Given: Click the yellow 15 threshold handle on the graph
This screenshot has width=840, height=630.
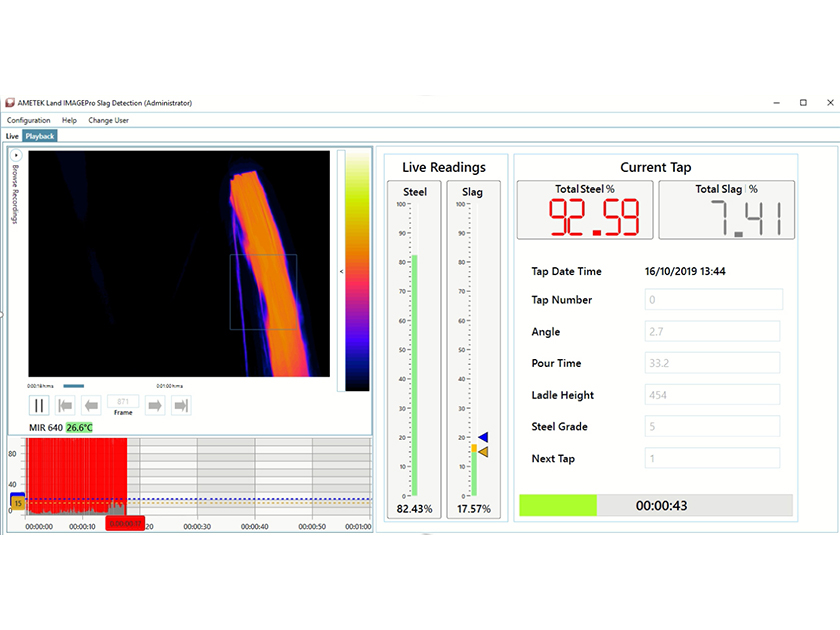Looking at the screenshot, I should pos(18,504).
